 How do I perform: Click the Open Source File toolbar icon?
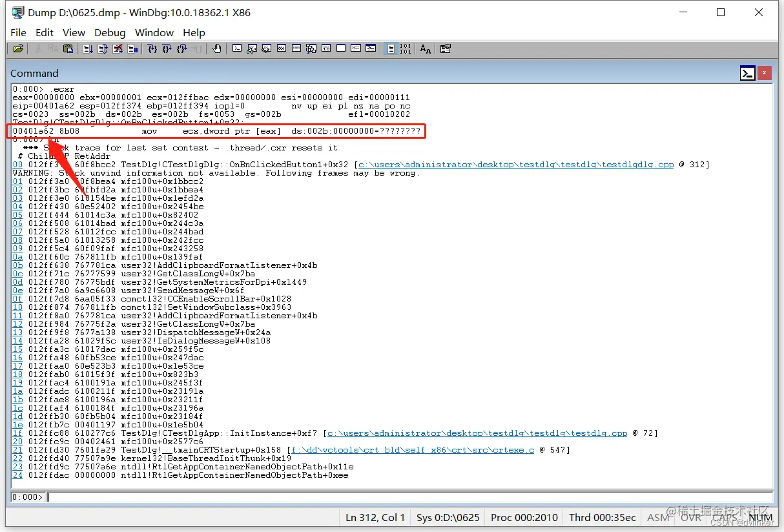click(18, 48)
